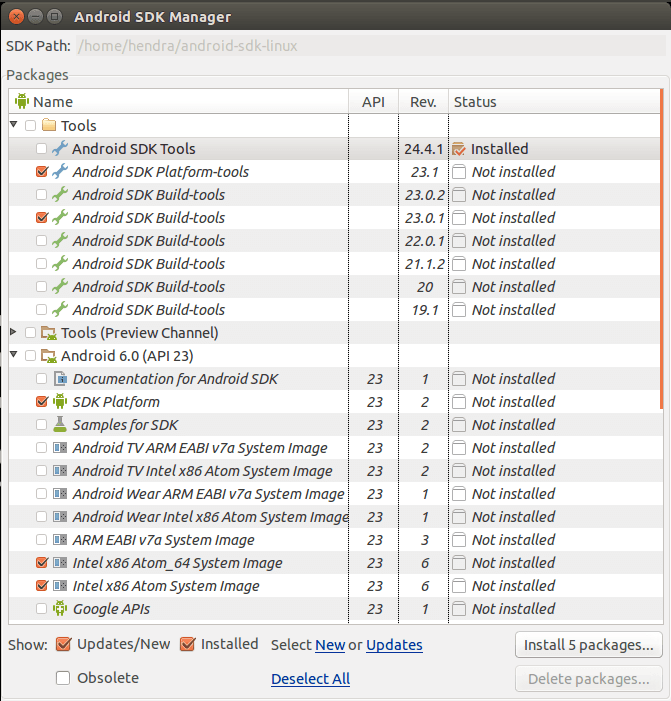Click the Rev. column header
Viewport: 671px width, 701px height.
point(423,101)
